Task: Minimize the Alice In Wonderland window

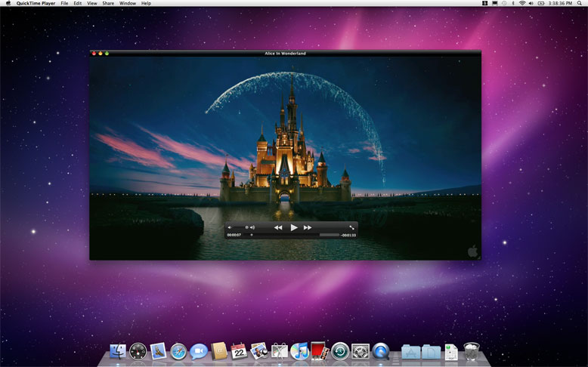Action: tap(101, 54)
